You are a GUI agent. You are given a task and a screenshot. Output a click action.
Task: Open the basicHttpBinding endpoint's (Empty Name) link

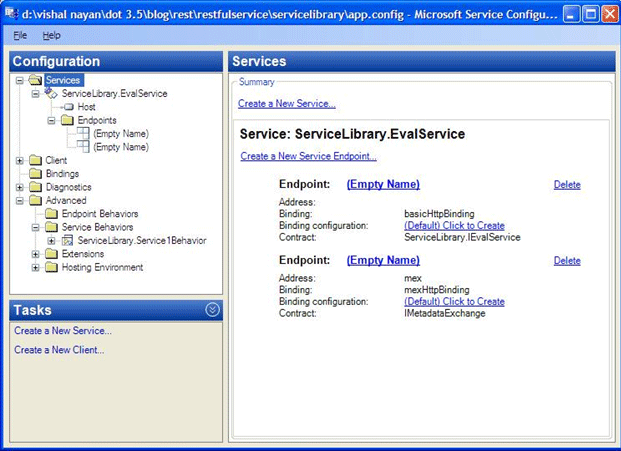(x=383, y=184)
